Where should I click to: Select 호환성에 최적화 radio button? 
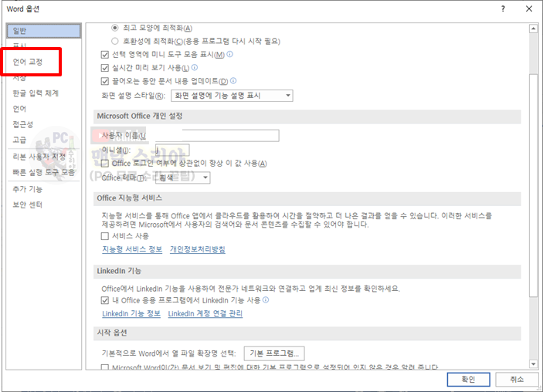(114, 41)
